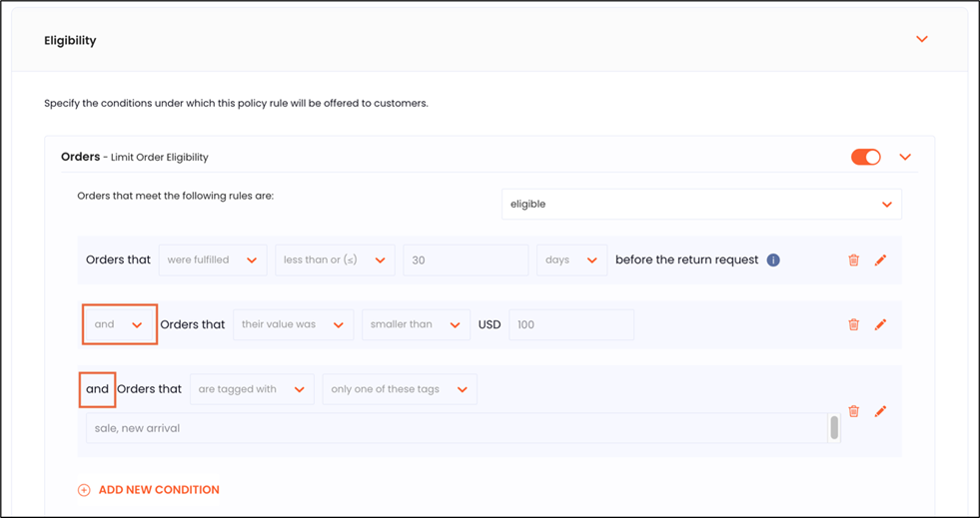Click plus icon next to Add New Condition
This screenshot has width=980, height=518.
click(84, 490)
